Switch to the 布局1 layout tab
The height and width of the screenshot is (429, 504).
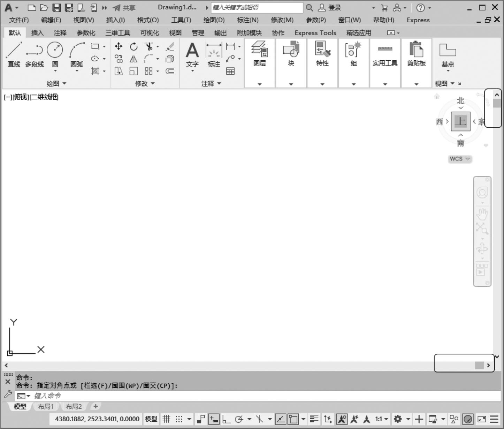(x=46, y=407)
